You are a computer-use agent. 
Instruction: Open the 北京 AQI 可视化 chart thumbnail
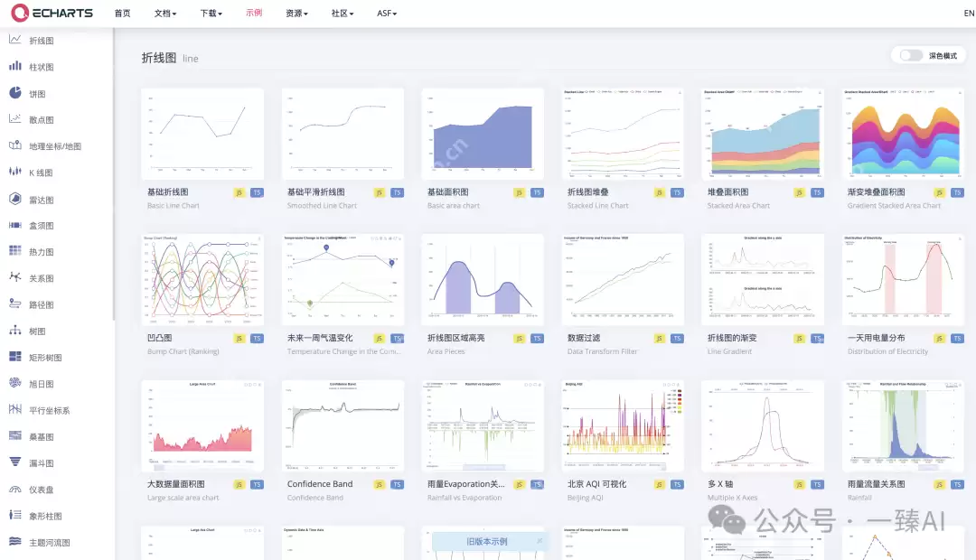pyautogui.click(x=623, y=426)
